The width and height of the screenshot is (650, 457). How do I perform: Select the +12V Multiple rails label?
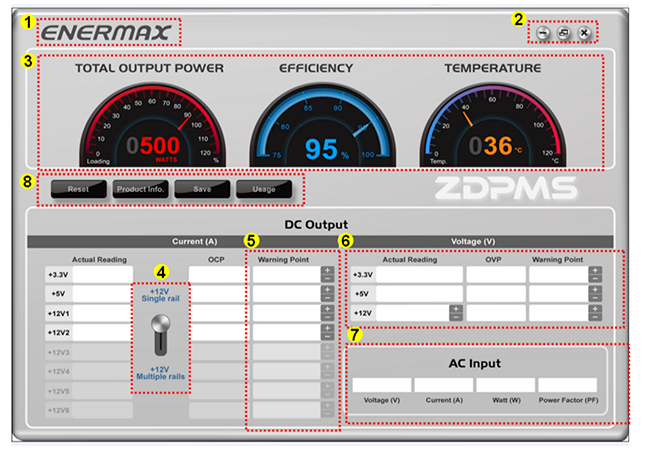[x=159, y=374]
